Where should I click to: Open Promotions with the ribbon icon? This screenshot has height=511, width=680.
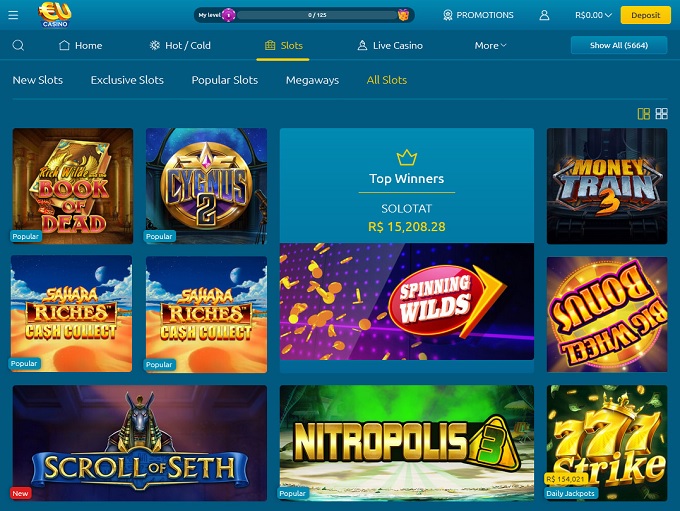pos(478,15)
